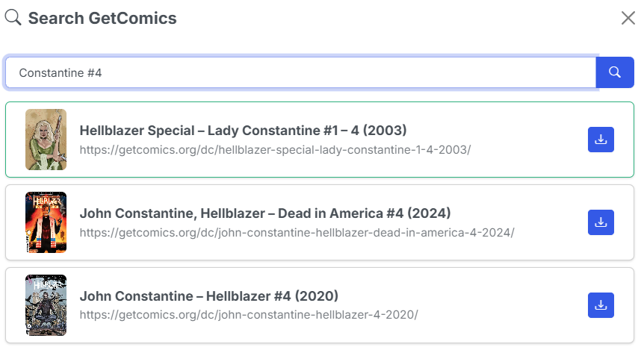This screenshot has height=347, width=644.
Task: Download Dead in America #4 (2024)
Action: pyautogui.click(x=601, y=222)
